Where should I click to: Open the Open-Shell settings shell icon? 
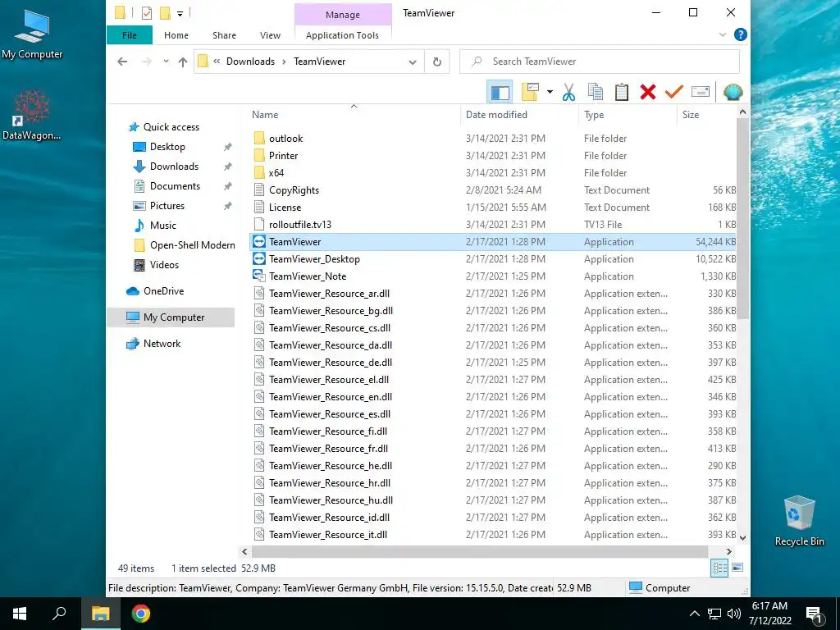coord(733,92)
